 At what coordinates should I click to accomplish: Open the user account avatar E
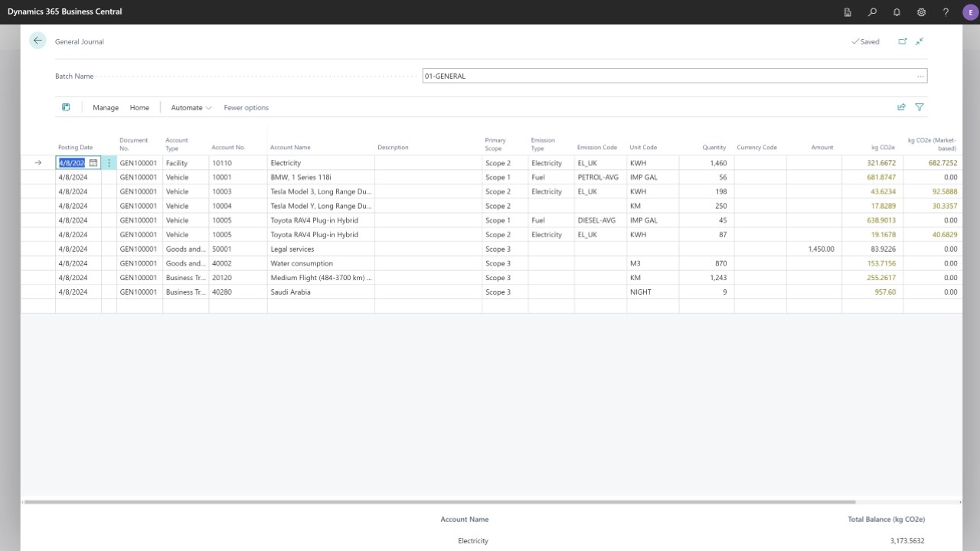tap(969, 12)
